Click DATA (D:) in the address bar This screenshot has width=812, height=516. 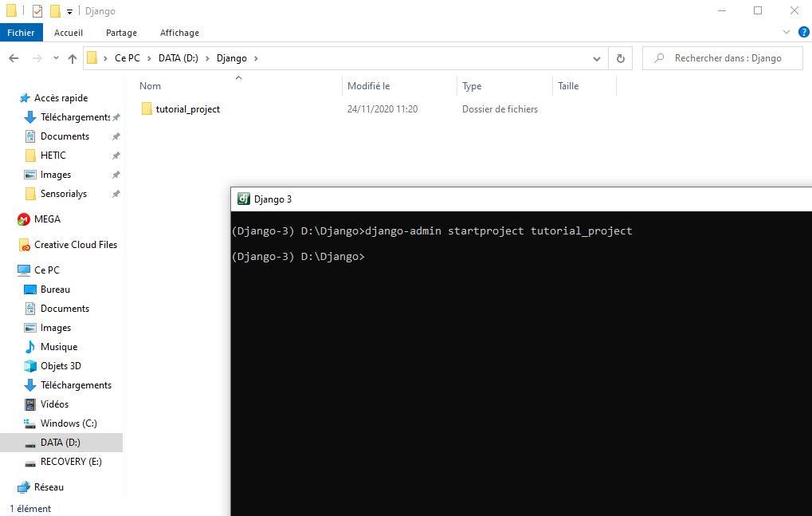(178, 58)
